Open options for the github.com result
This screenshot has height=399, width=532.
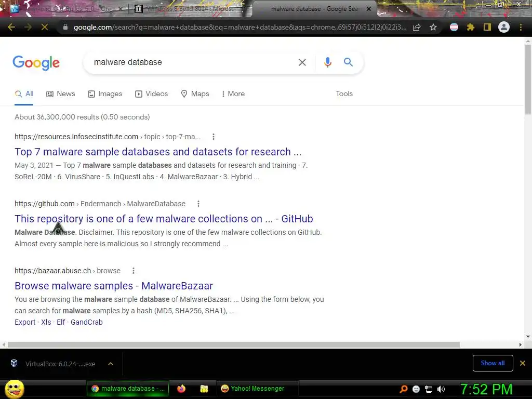[198, 204]
